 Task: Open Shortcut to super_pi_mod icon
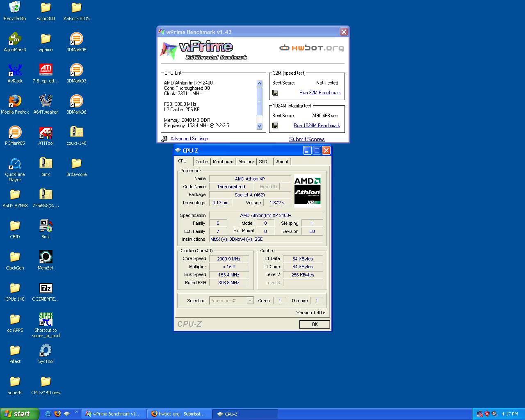click(46, 325)
